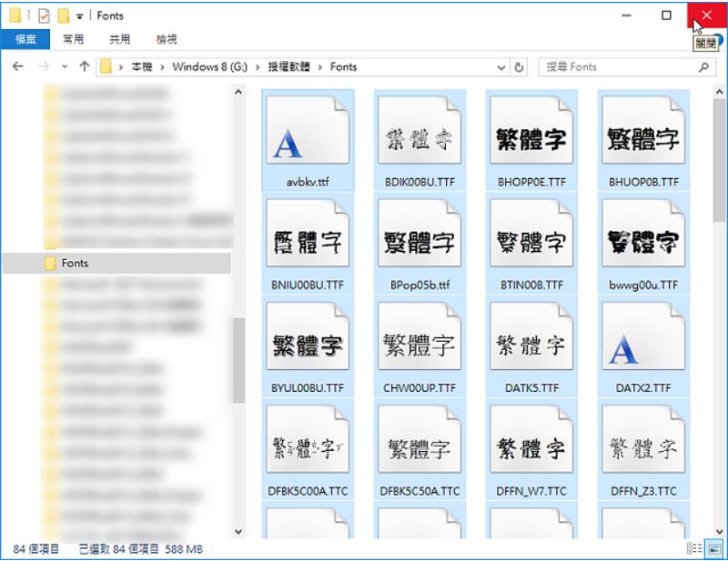
Task: Click the 已選取 84 個項目 status text
Action: (118, 549)
